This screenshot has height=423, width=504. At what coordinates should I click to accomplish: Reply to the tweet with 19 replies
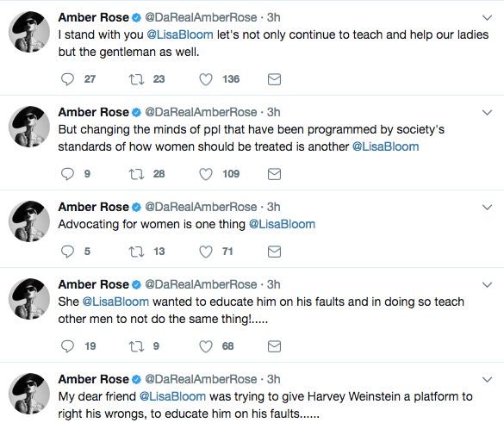click(67, 346)
